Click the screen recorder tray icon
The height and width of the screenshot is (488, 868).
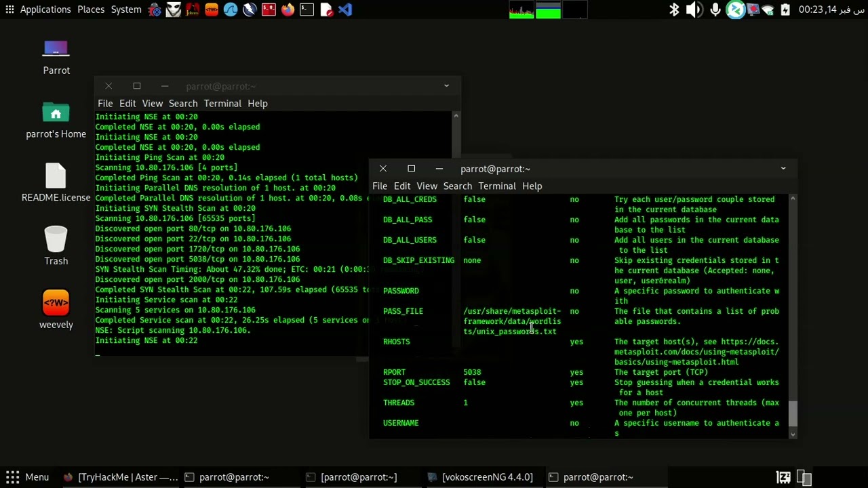tap(753, 9)
